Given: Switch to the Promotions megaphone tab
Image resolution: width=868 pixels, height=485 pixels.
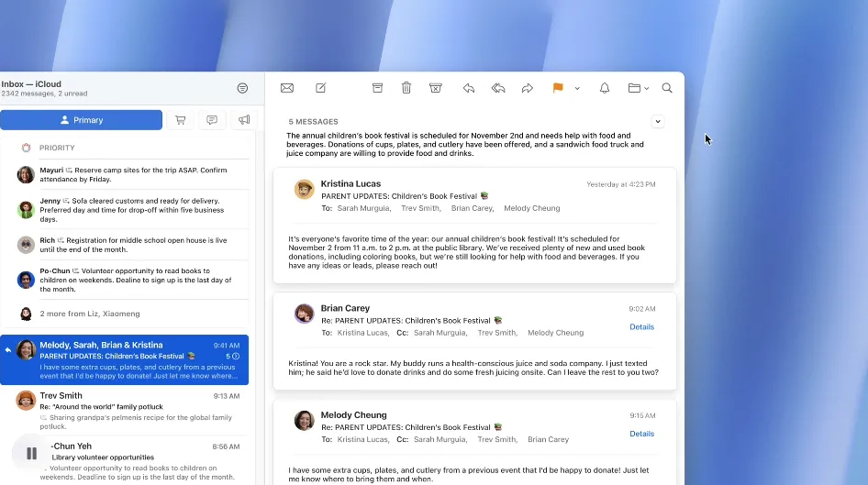Looking at the screenshot, I should pyautogui.click(x=244, y=120).
